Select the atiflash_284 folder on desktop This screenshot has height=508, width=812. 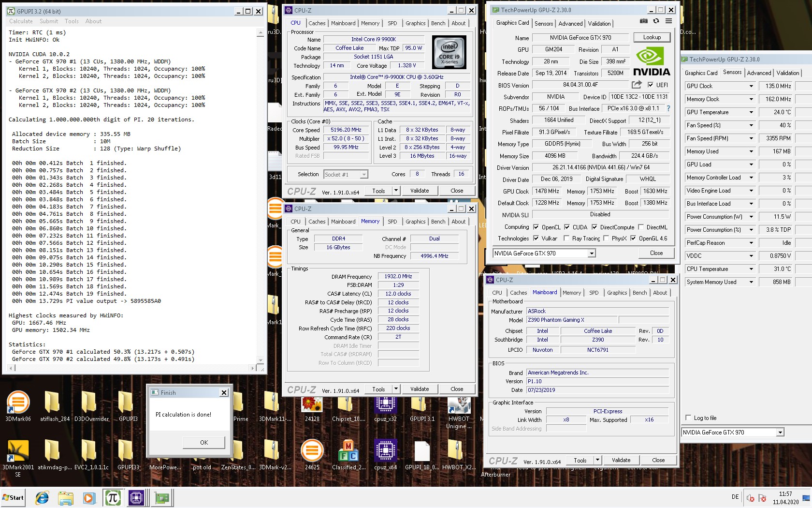(55, 407)
